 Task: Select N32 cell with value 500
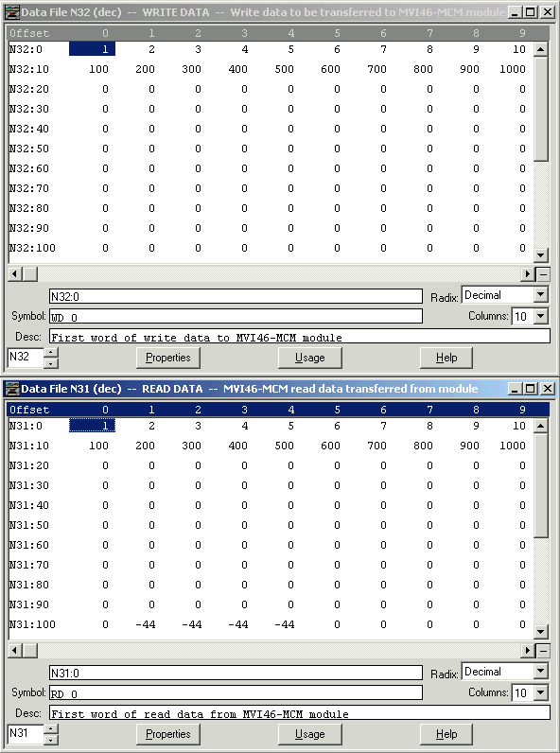click(284, 69)
